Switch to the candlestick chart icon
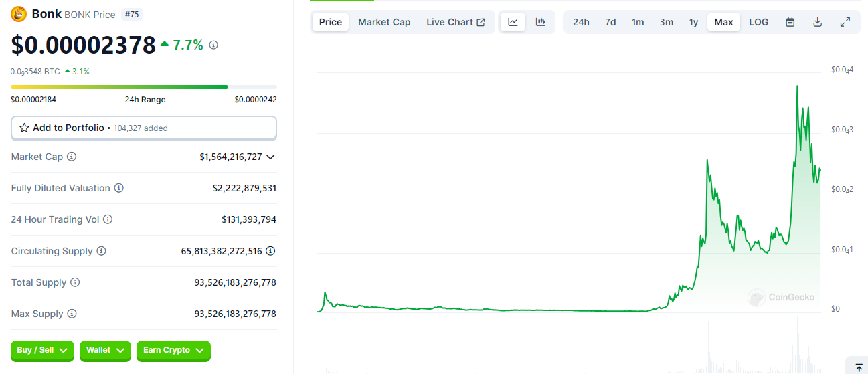Image resolution: width=868 pixels, height=374 pixels. [x=541, y=22]
